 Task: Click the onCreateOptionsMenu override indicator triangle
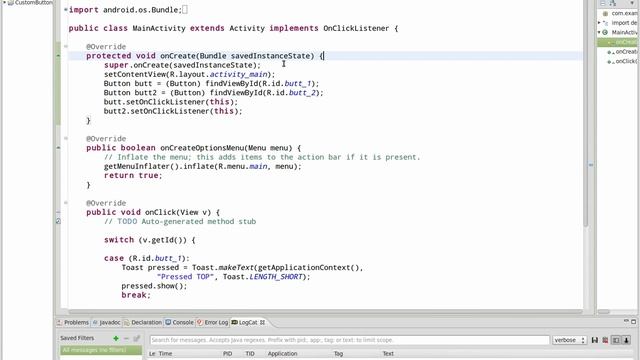click(58, 148)
